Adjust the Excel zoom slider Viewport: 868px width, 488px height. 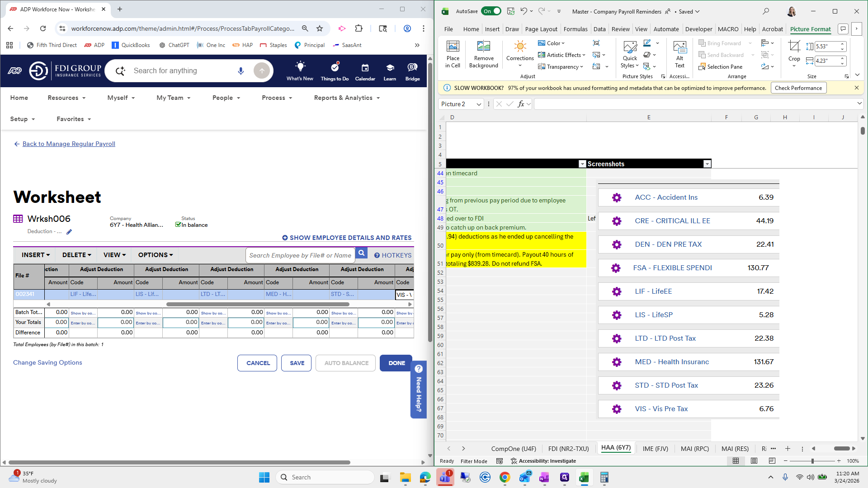pyautogui.click(x=812, y=461)
